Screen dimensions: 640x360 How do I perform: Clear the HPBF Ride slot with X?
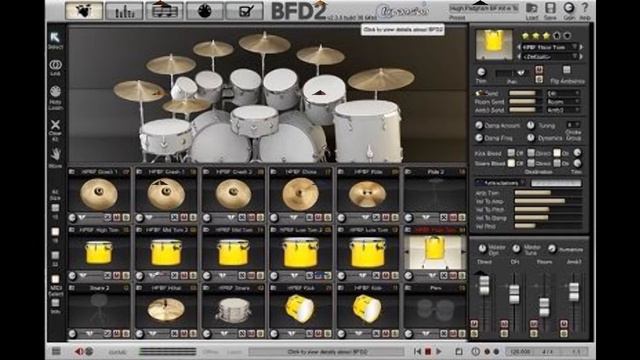[376, 218]
